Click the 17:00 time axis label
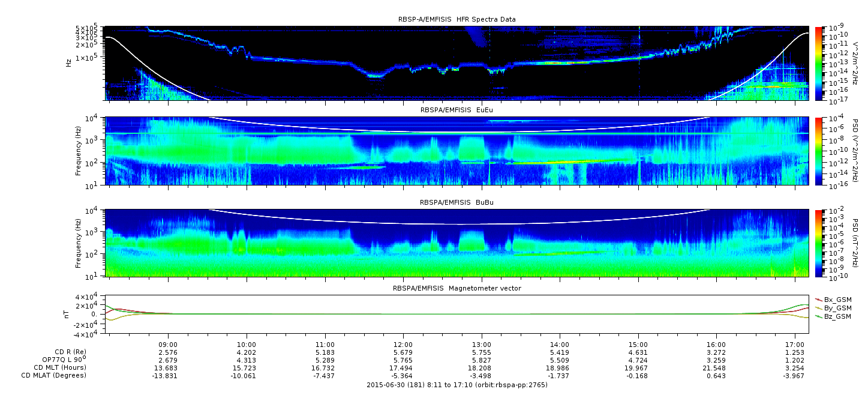The width and height of the screenshot is (868, 395). coord(794,344)
